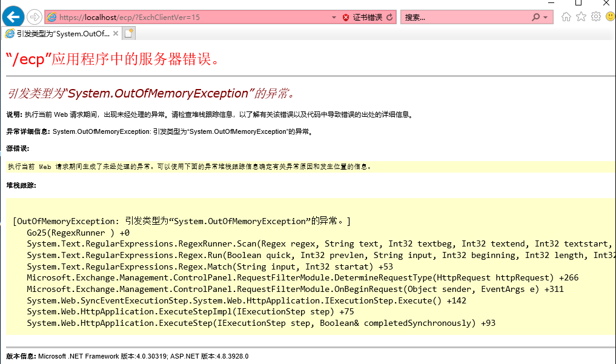616x364 pixels.
Task: Go back with the browser back arrow
Action: click(x=13, y=17)
